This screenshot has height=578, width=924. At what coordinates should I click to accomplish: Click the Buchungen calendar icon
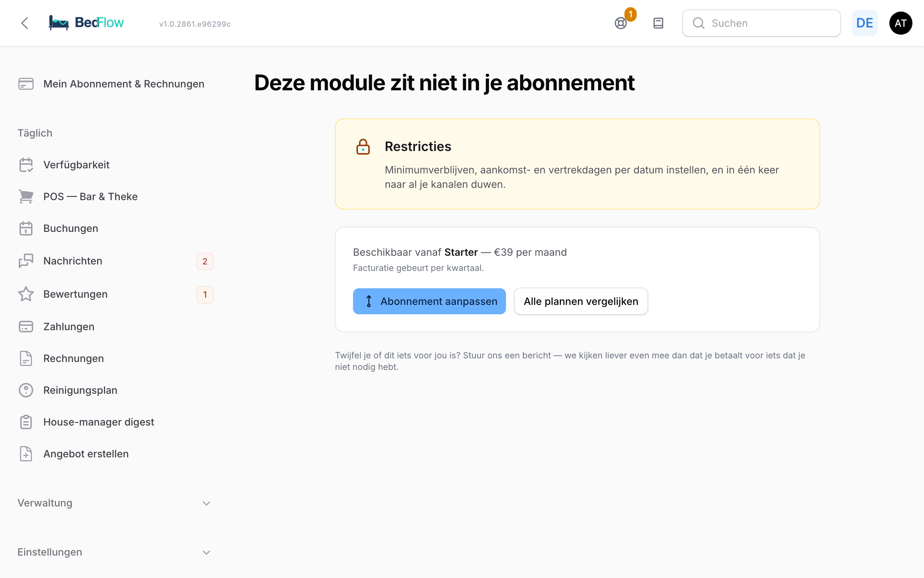coord(26,228)
